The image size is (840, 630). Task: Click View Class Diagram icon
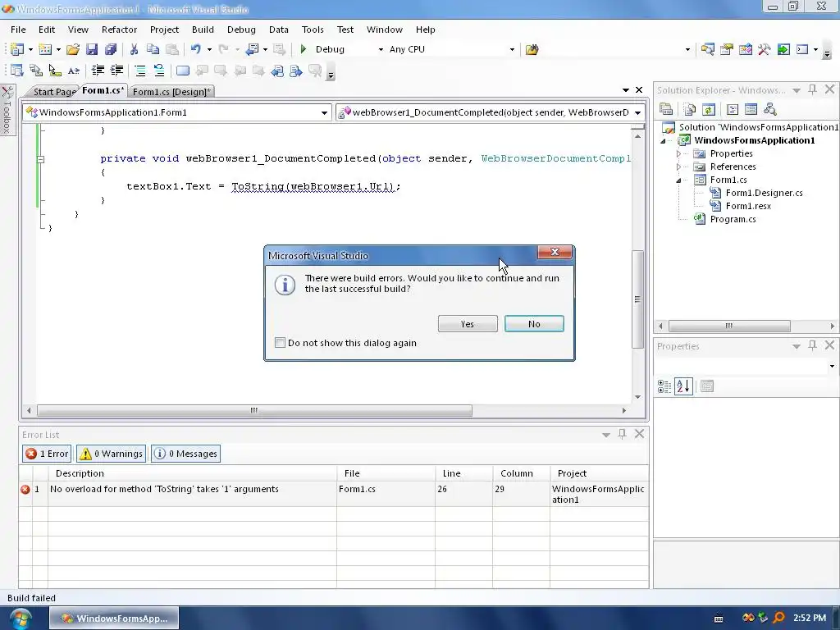[x=769, y=109]
